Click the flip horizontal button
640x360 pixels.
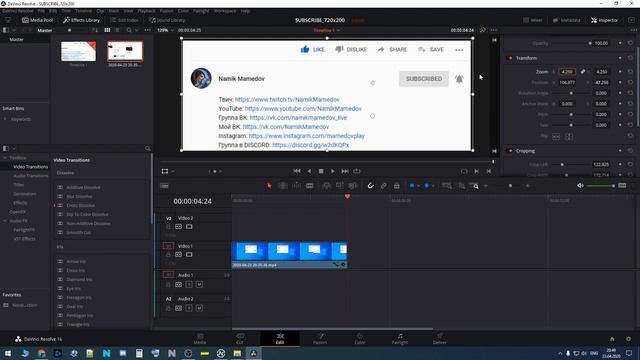(x=556, y=137)
